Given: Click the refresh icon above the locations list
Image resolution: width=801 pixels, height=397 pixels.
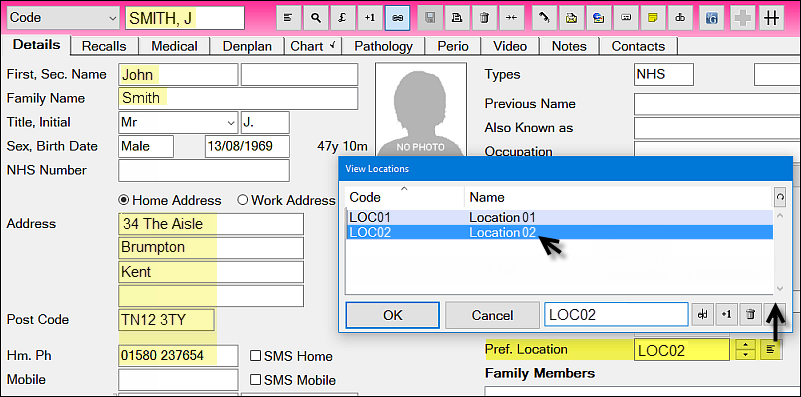Looking at the screenshot, I should coord(780,196).
